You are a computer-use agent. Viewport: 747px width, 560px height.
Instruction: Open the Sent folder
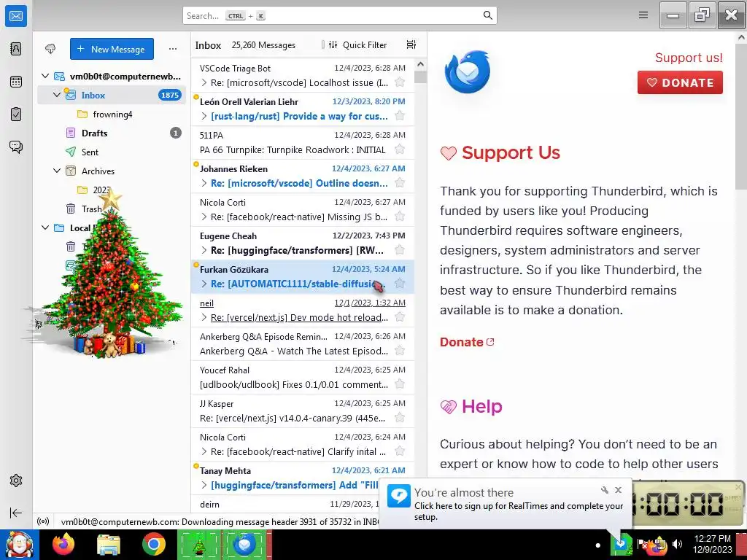(112, 152)
